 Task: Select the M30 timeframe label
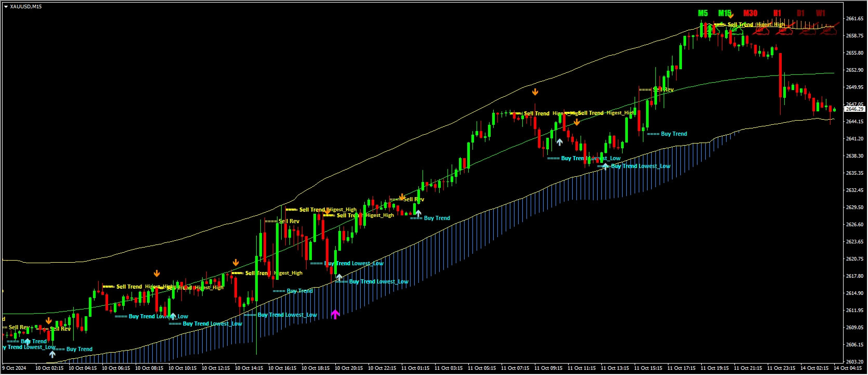click(x=750, y=14)
